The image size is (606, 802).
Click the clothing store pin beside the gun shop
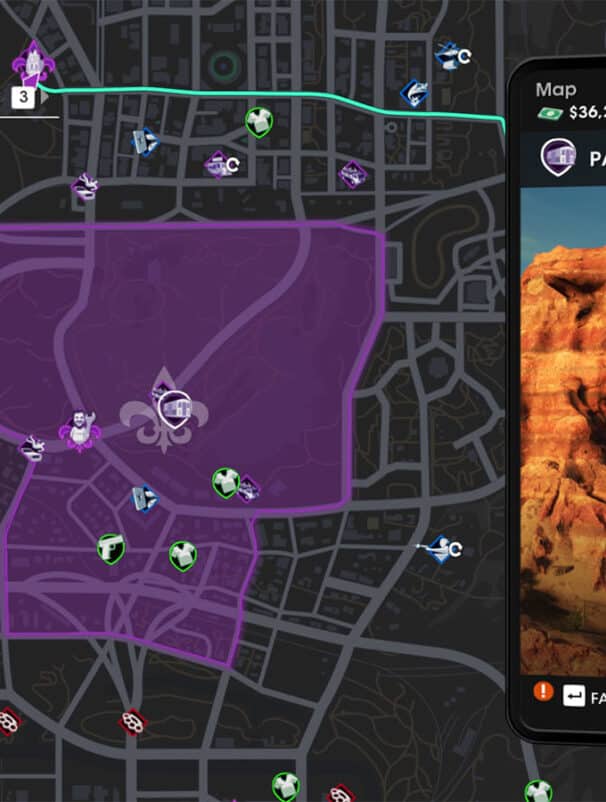[183, 556]
